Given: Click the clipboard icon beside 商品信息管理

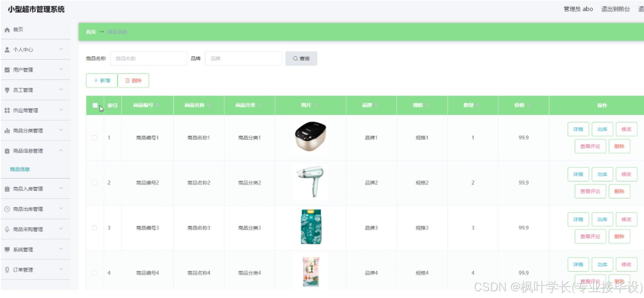Looking at the screenshot, I should 7,151.
